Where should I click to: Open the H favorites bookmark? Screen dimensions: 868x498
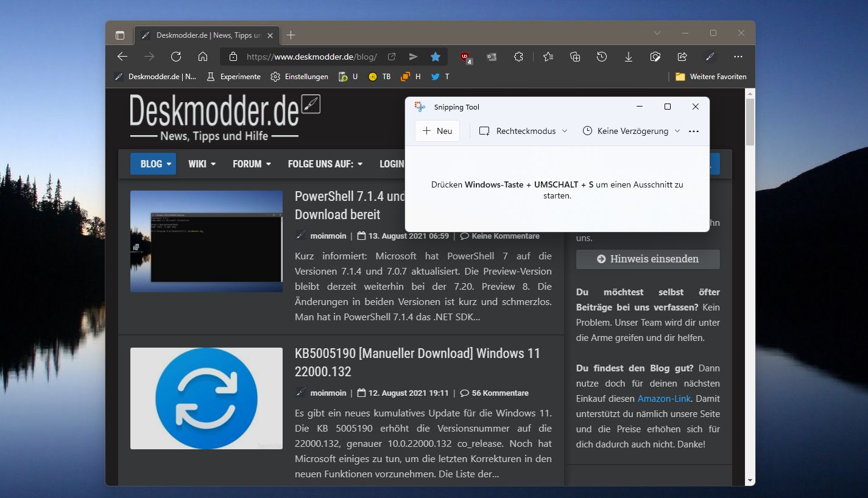point(411,77)
